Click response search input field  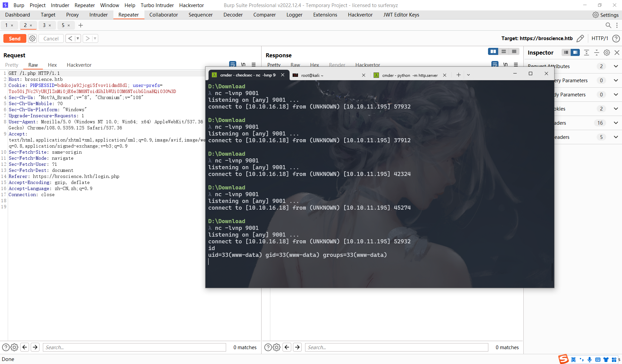pos(397,347)
